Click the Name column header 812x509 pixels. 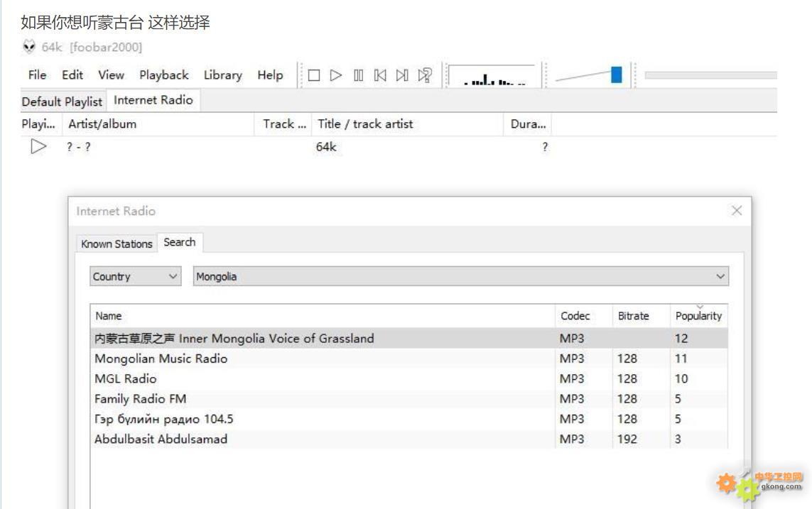click(x=109, y=316)
